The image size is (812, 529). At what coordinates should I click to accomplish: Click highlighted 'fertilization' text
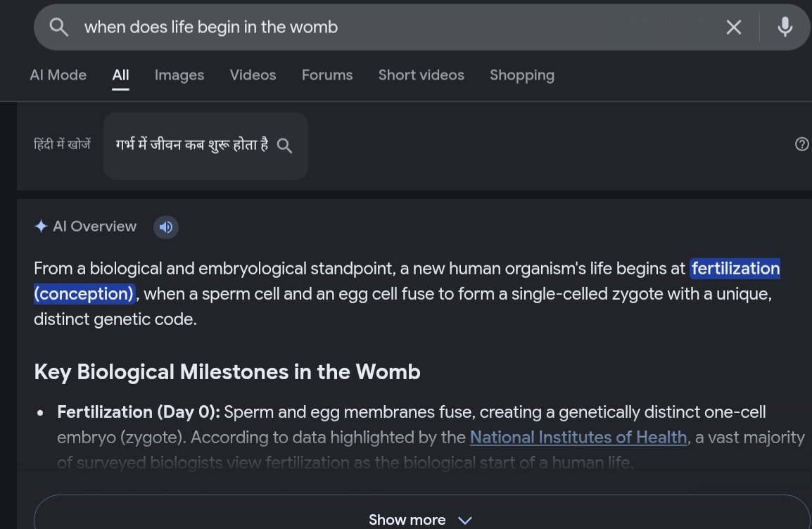point(735,269)
